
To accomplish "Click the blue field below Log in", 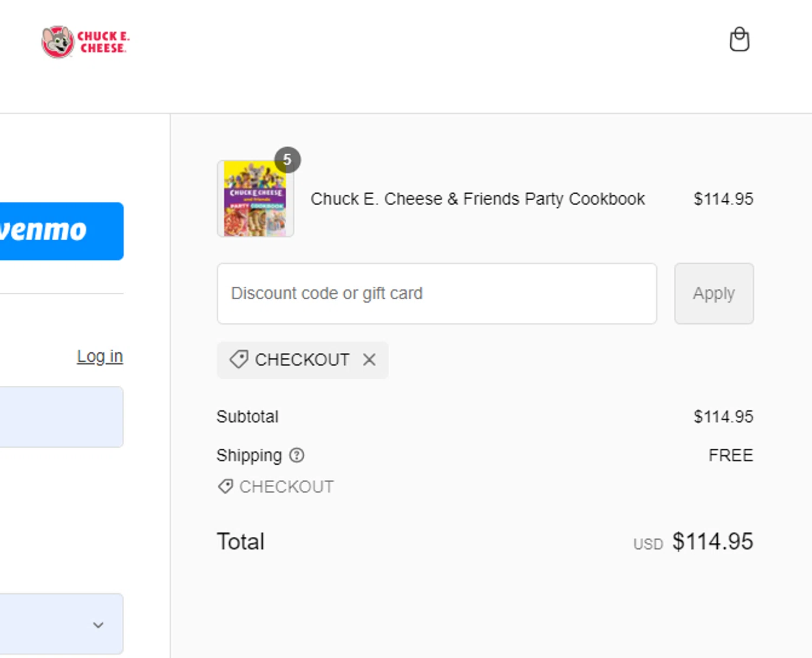I will pyautogui.click(x=60, y=417).
